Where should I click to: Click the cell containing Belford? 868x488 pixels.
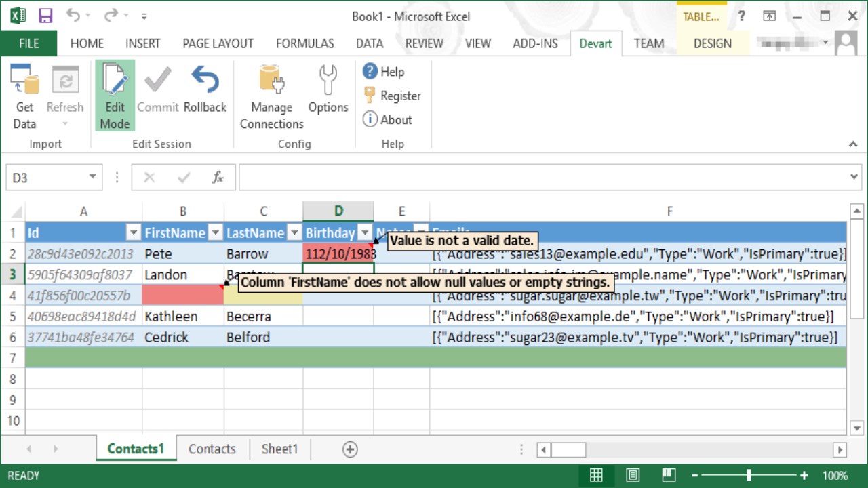click(263, 338)
